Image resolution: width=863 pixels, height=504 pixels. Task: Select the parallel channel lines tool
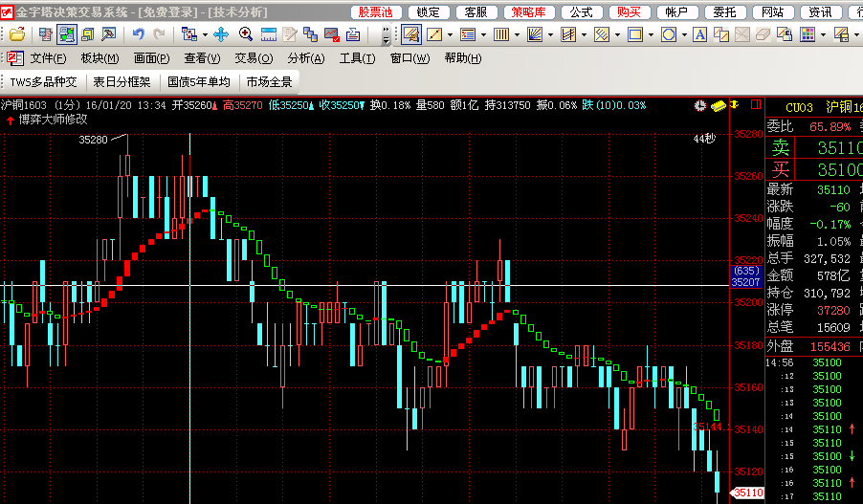click(x=568, y=34)
